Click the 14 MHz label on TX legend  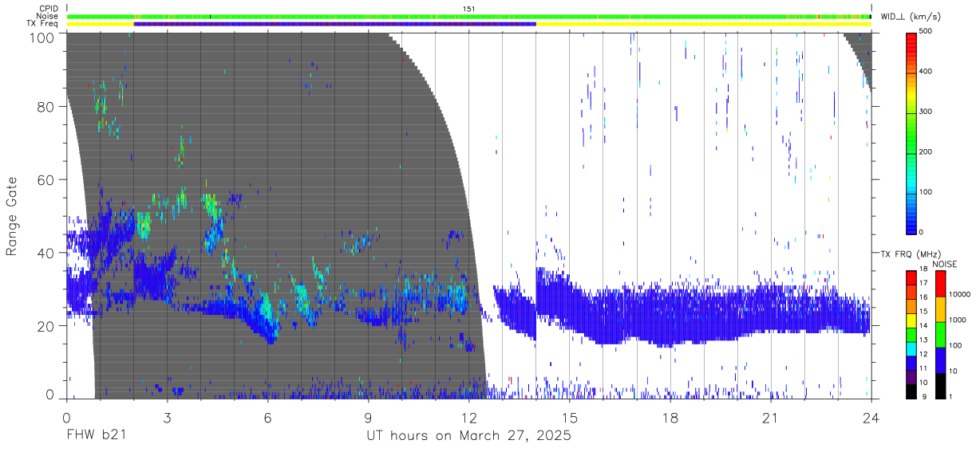(925, 325)
